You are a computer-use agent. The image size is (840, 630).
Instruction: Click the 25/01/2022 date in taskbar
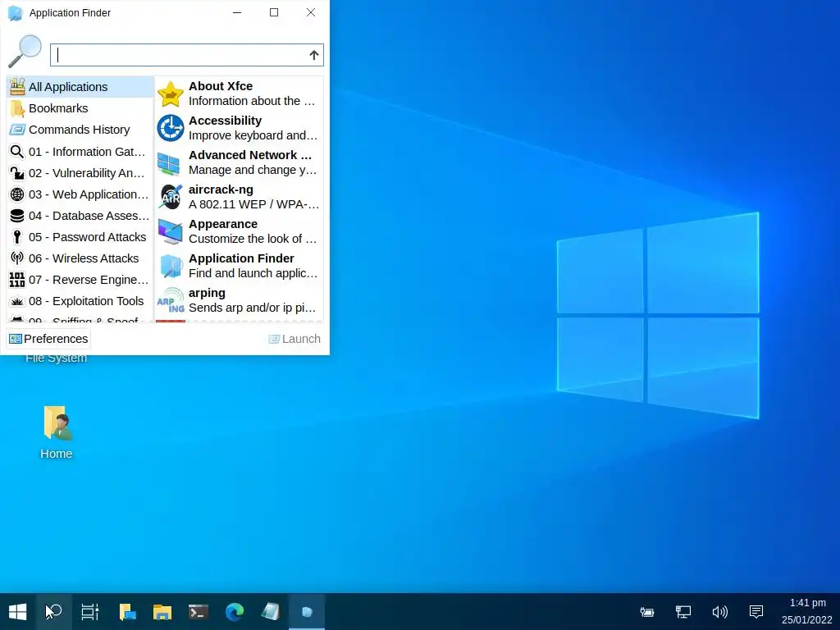[806, 620]
